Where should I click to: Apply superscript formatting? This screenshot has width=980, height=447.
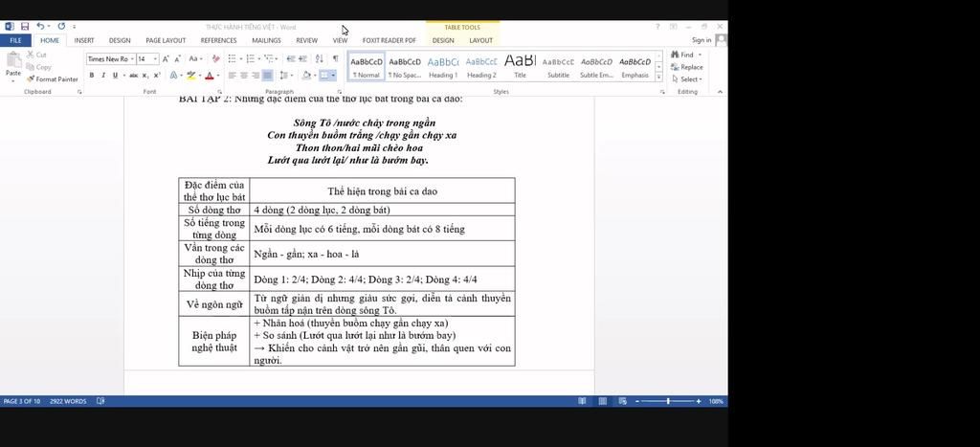pyautogui.click(x=157, y=76)
